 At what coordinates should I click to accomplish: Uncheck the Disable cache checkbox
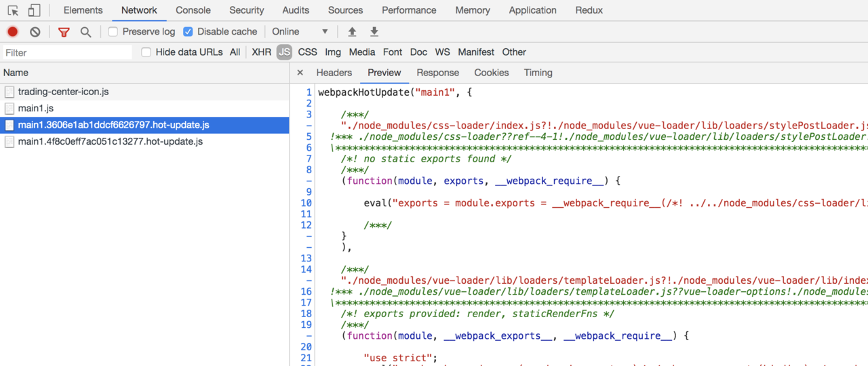click(188, 32)
